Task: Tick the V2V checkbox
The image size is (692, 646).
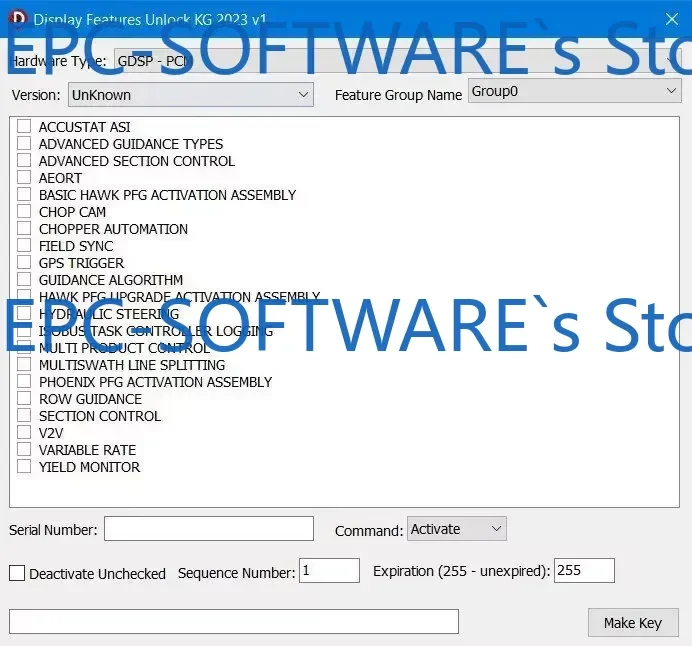Action: (x=24, y=432)
